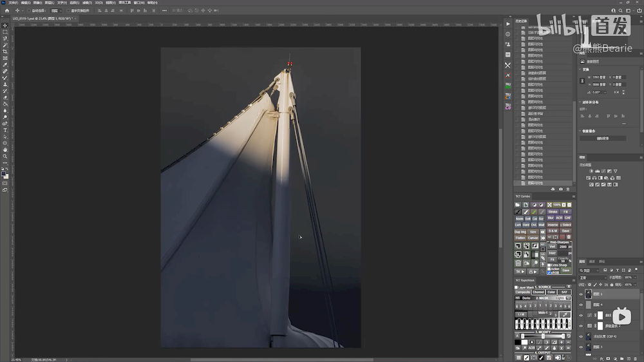Viewport: 644px width, 362px height.
Task: Select the Zoom magnifier tool
Action: 5,157
